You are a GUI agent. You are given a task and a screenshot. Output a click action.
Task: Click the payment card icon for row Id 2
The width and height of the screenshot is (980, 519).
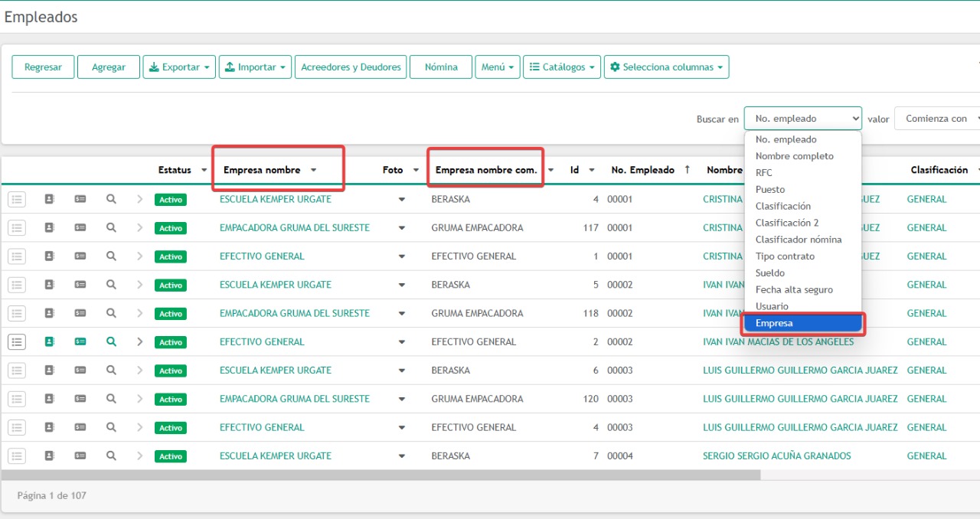tap(80, 341)
